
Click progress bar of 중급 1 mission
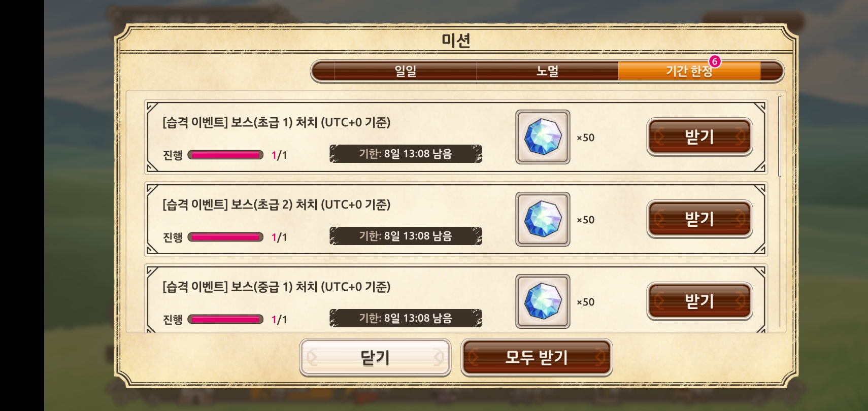(225, 319)
